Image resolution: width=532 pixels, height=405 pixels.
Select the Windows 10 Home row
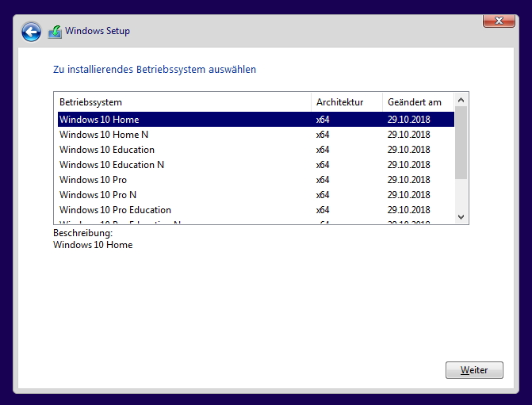click(x=256, y=120)
